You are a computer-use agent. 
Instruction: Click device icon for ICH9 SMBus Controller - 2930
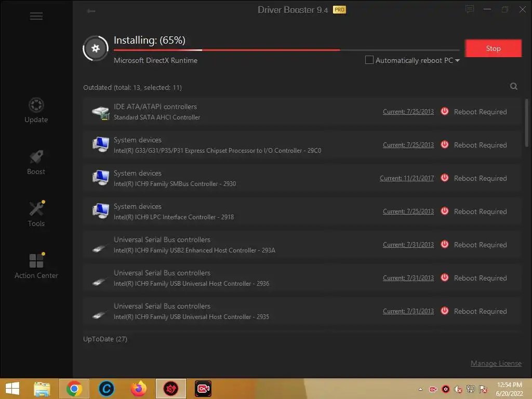[100, 178]
